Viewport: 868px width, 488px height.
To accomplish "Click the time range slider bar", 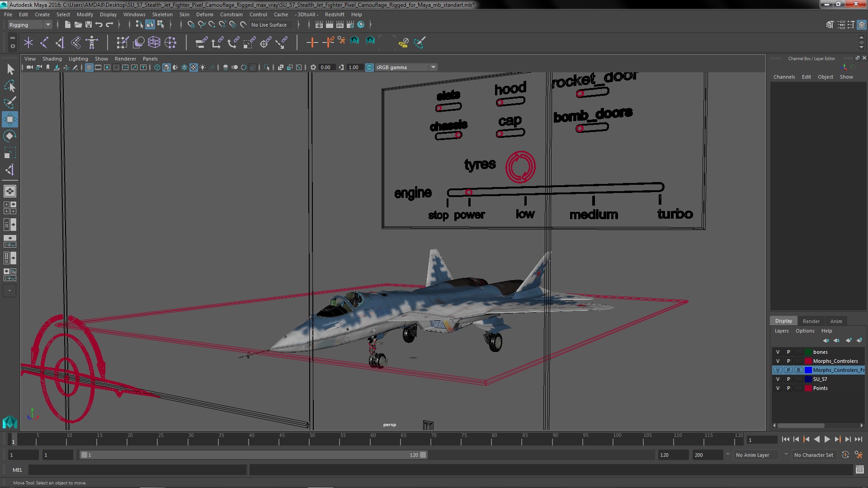I will [x=253, y=455].
